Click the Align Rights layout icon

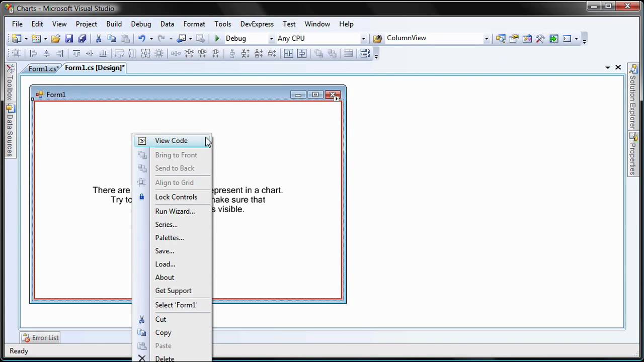[59, 53]
